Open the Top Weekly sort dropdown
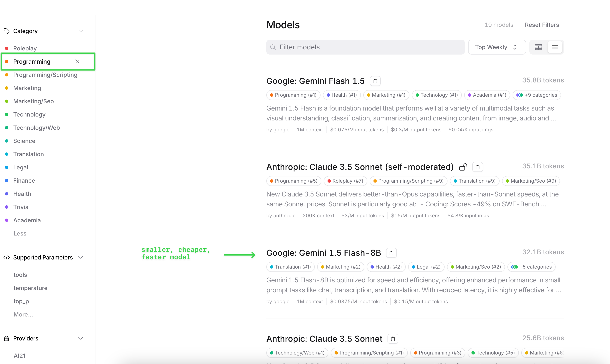The height and width of the screenshot is (364, 610). (497, 47)
